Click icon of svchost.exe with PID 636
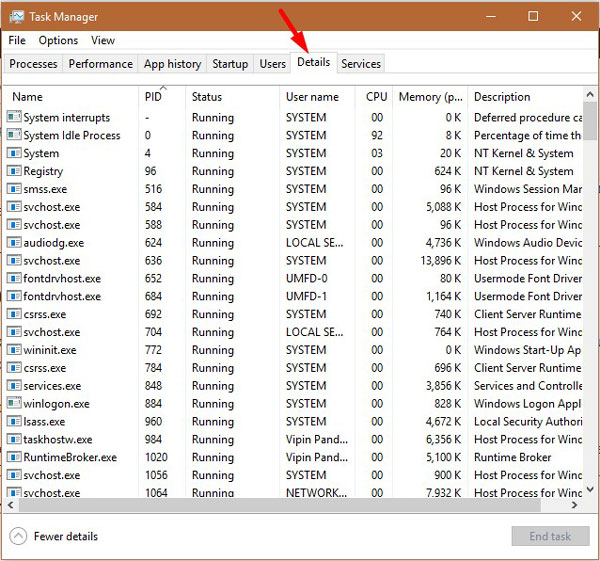This screenshot has height=561, width=600. point(14,260)
